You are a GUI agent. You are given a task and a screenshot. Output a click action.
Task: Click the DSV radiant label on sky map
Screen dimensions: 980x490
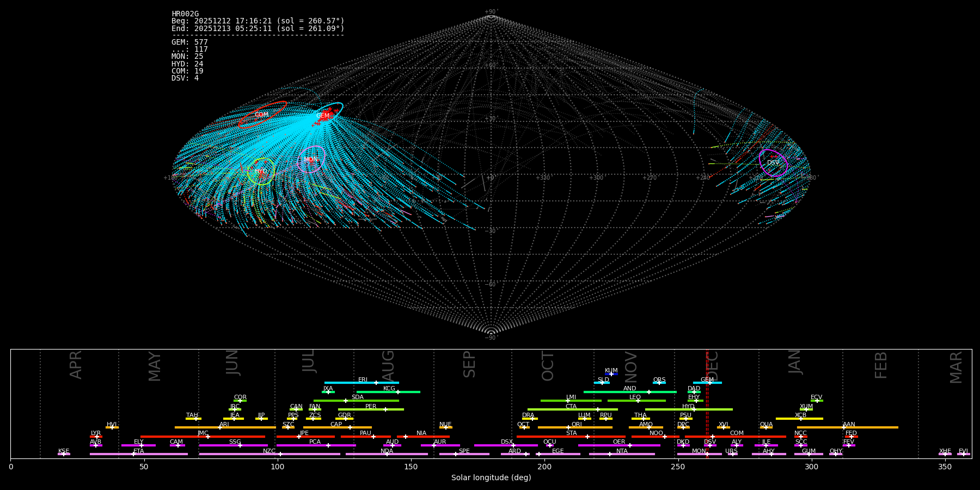tap(773, 163)
